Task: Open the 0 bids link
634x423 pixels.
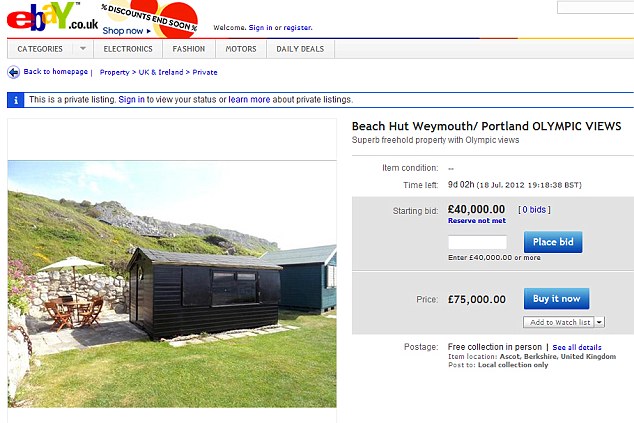Action: pos(534,210)
